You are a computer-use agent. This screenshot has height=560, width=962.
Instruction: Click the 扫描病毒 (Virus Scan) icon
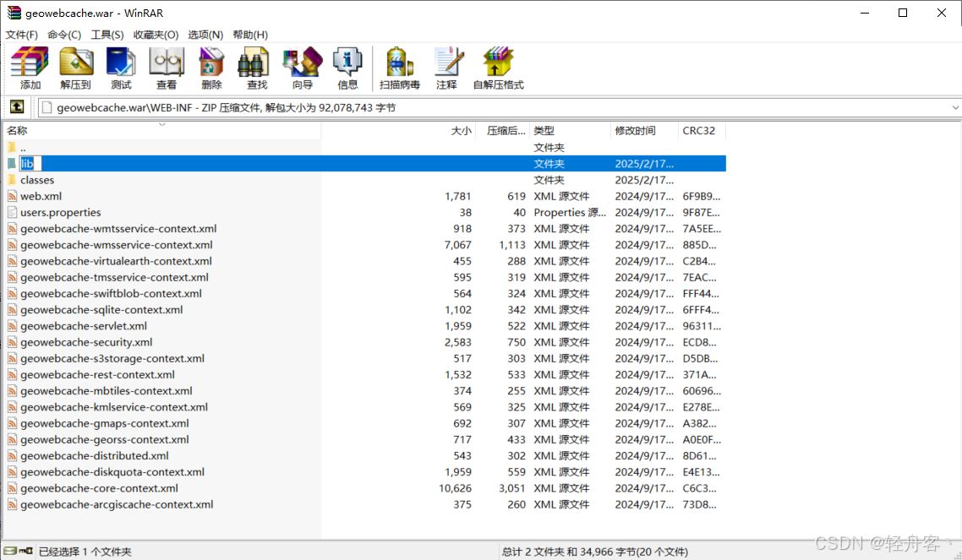(399, 63)
